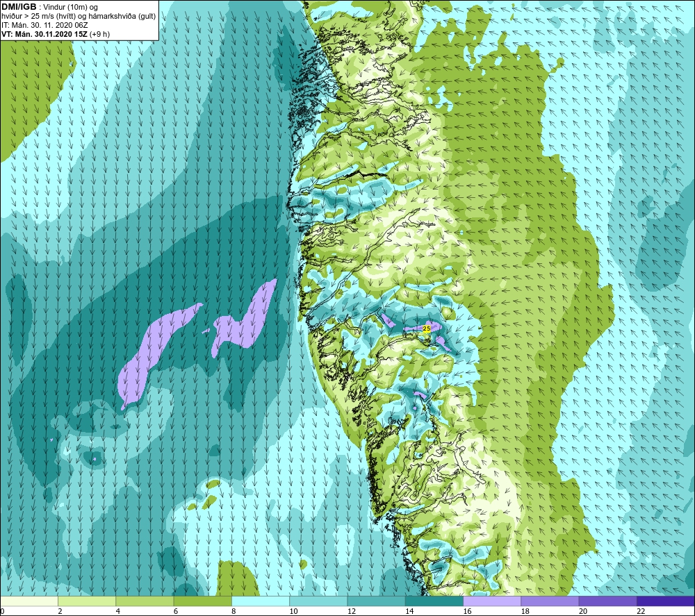Click the 2–4 m/s light green legend swatch
The image size is (695, 616).
click(x=87, y=601)
